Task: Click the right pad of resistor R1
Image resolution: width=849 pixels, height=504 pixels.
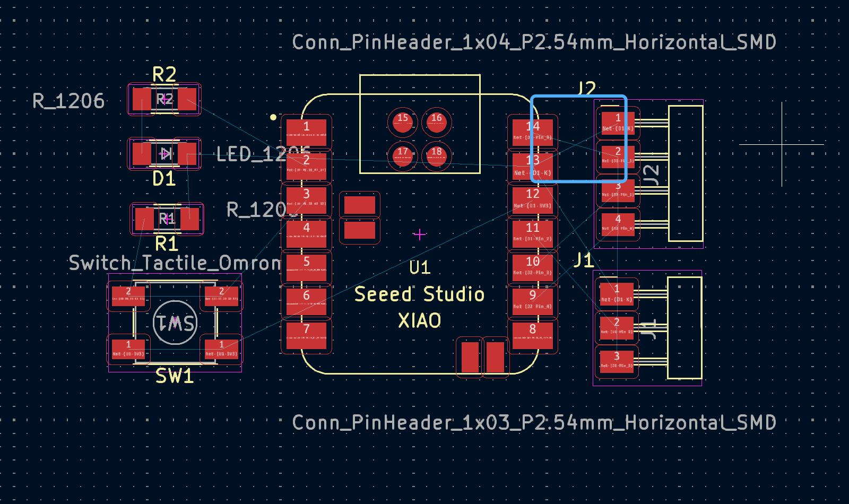Action: 190,219
